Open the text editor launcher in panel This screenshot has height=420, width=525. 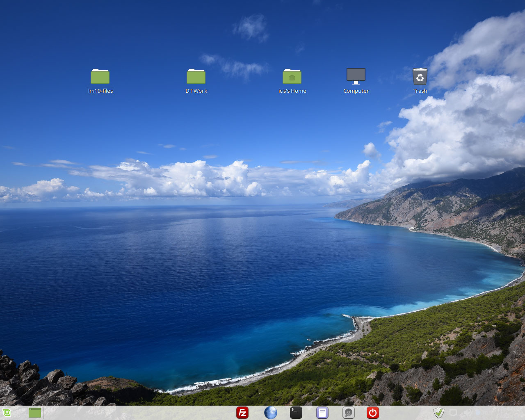tap(322, 413)
